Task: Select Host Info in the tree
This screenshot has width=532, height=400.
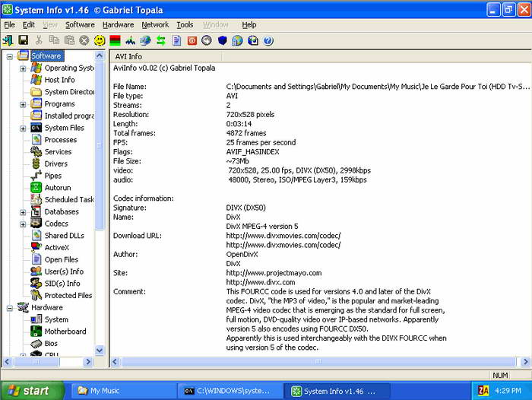Action: tap(59, 80)
